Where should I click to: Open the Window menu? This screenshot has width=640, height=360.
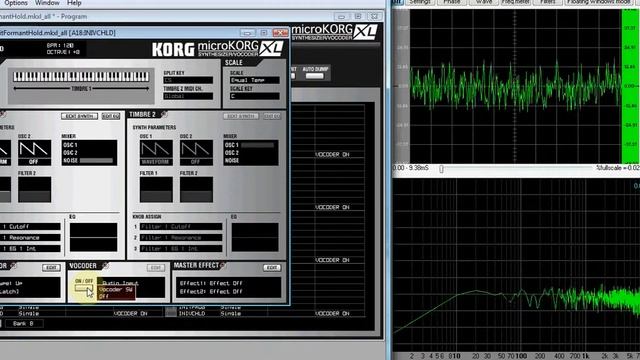click(x=47, y=3)
